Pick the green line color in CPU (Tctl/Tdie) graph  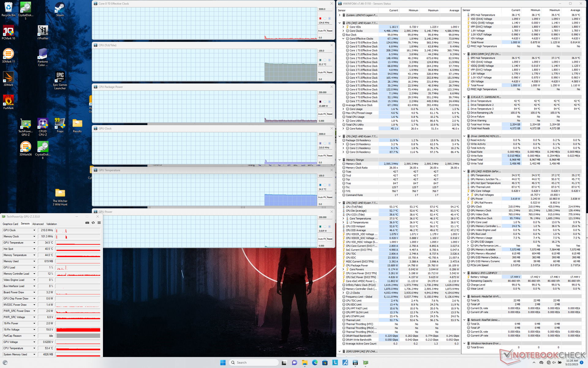click(x=320, y=60)
